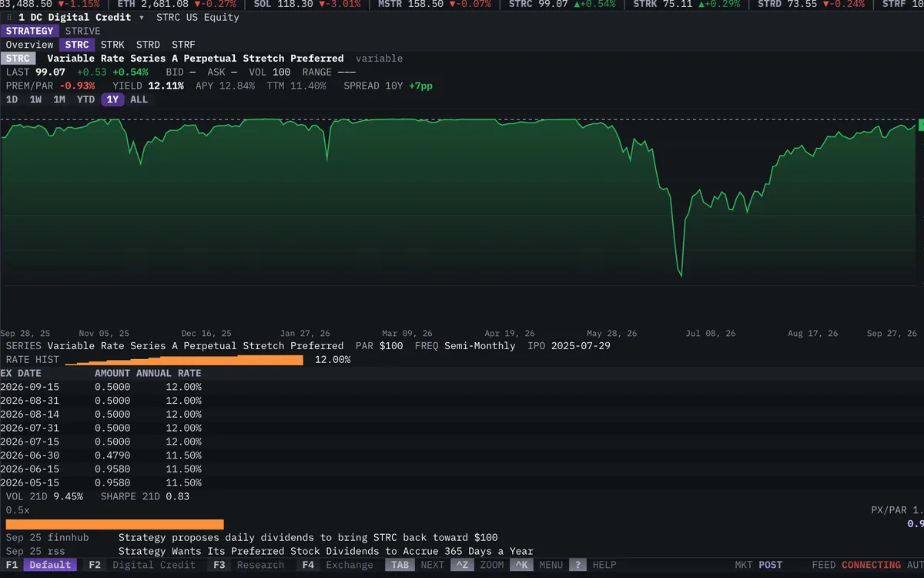Image resolution: width=924 pixels, height=578 pixels.
Task: Click the 12.00% current rate label
Action: click(x=333, y=360)
